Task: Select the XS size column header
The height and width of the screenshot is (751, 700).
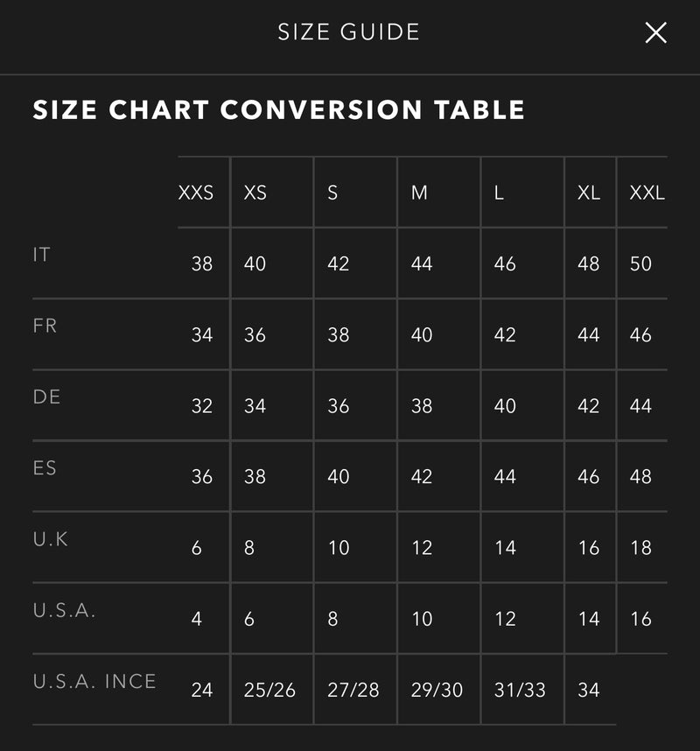Action: click(x=255, y=193)
